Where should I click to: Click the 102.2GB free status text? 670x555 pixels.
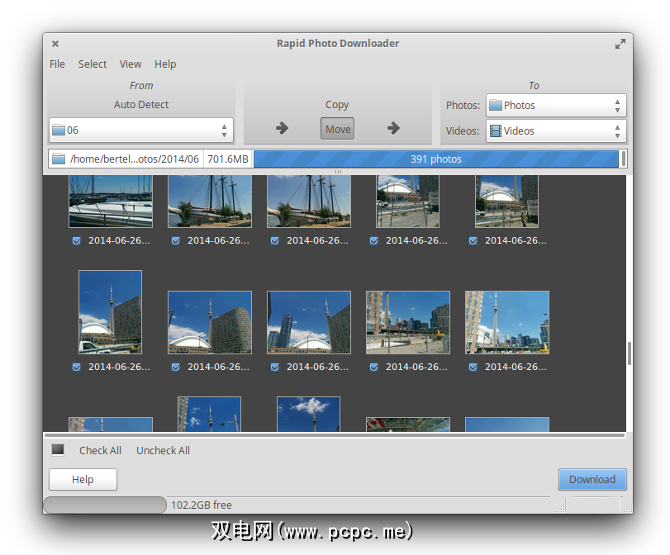pos(201,505)
